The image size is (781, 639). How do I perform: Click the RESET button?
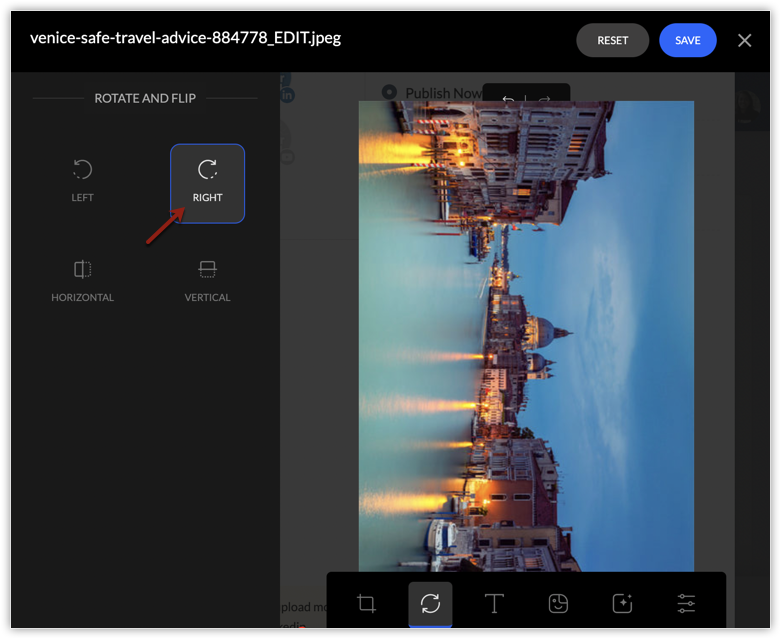612,40
